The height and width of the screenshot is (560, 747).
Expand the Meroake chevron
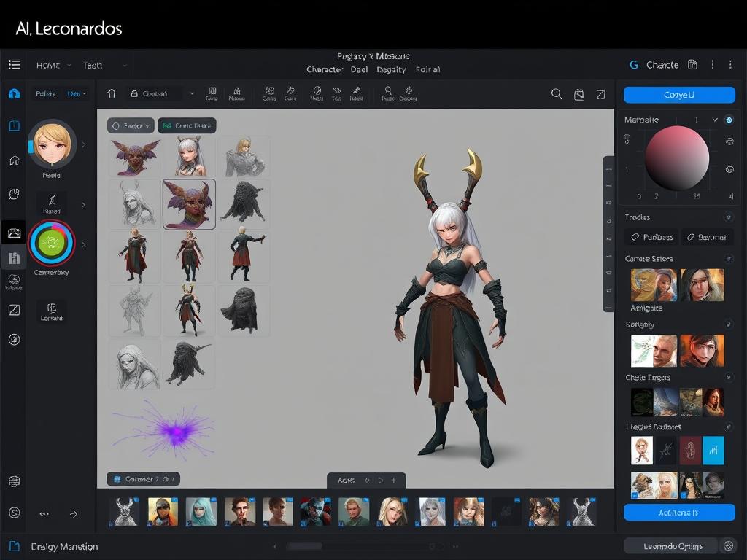[x=715, y=120]
